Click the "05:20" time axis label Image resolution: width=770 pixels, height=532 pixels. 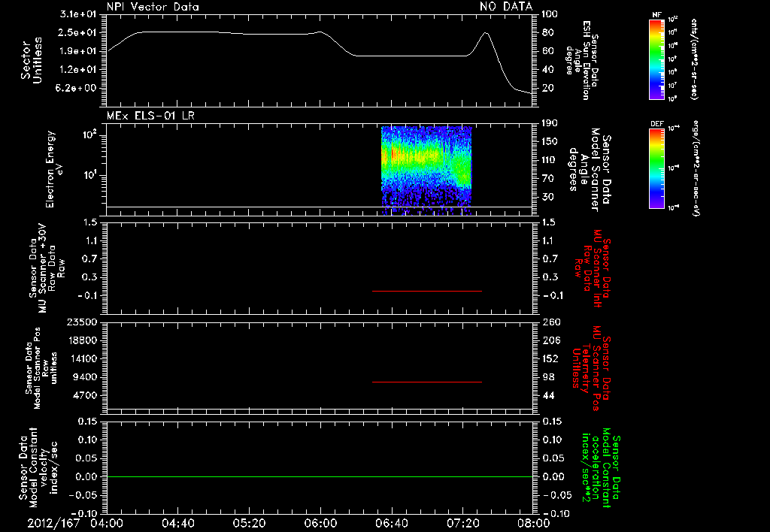click(249, 523)
